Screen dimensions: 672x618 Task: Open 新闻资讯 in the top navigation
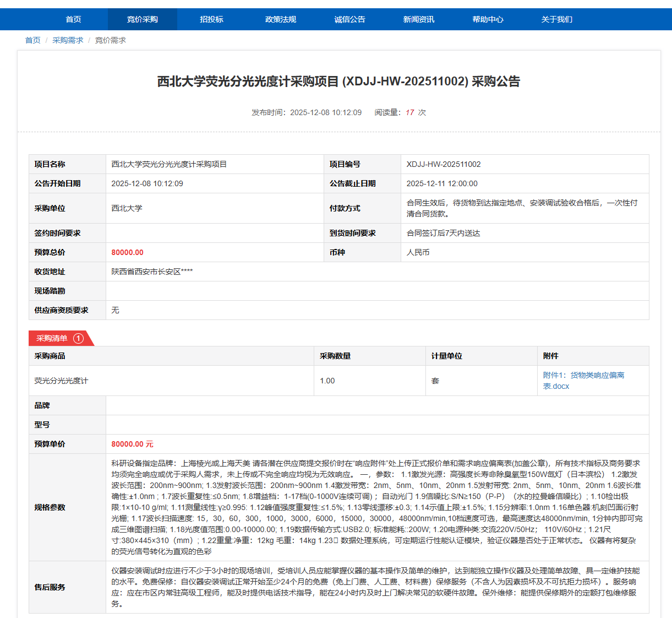click(x=418, y=19)
